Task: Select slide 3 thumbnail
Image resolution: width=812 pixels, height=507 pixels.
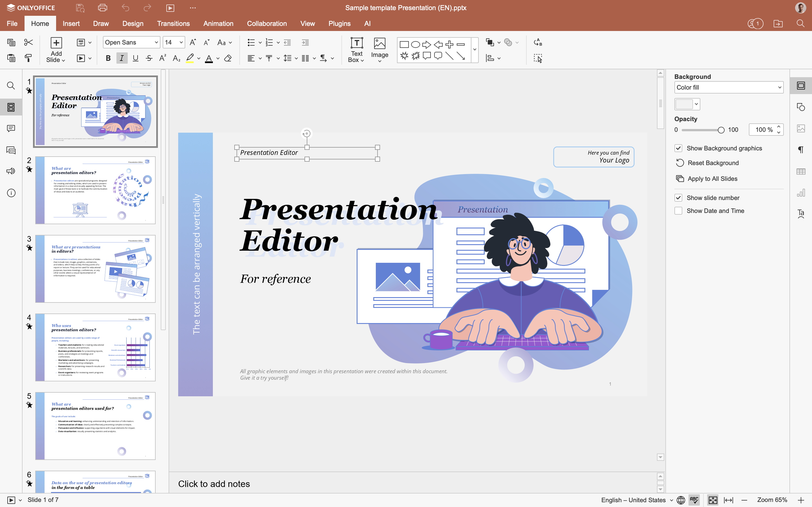Action: coord(95,269)
